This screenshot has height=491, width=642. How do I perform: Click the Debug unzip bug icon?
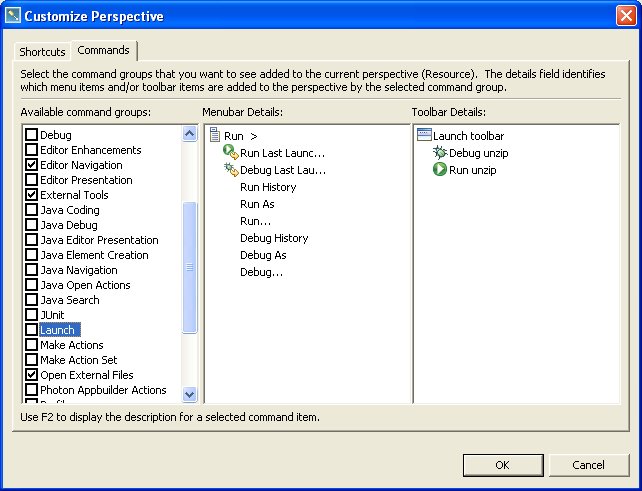[439, 153]
